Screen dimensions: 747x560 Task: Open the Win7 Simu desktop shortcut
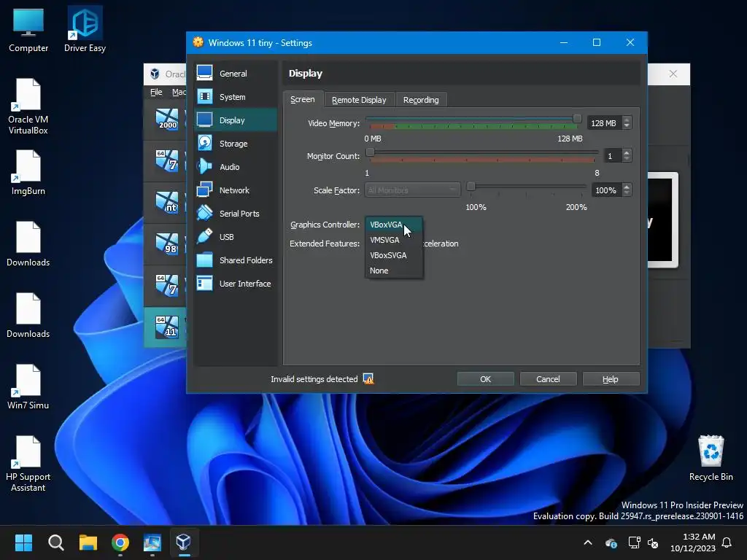point(28,386)
